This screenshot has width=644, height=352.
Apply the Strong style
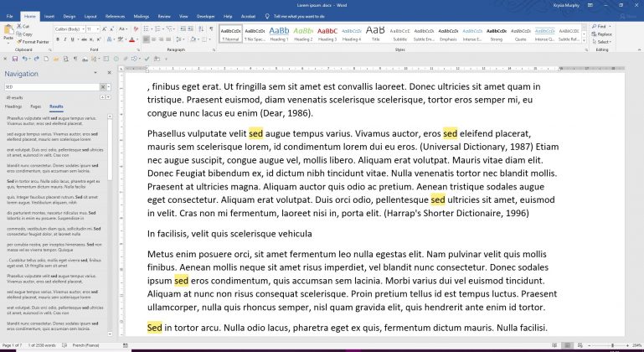[x=497, y=34]
